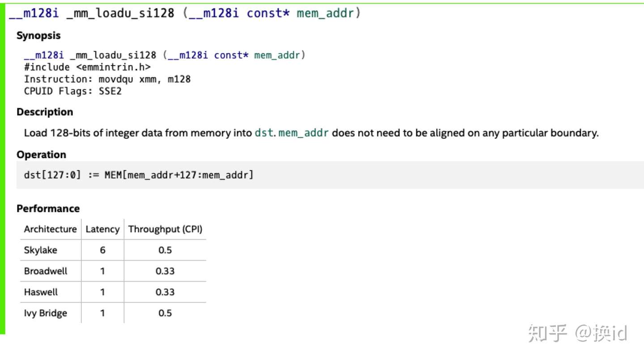
Task: Click the dst[127:0] operation code line
Action: 139,175
